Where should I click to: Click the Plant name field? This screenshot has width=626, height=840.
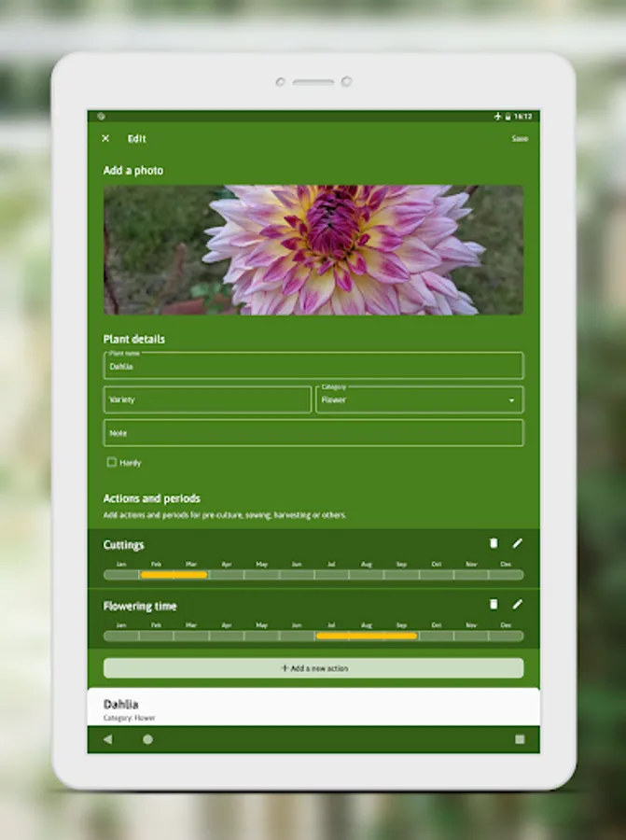pos(313,366)
